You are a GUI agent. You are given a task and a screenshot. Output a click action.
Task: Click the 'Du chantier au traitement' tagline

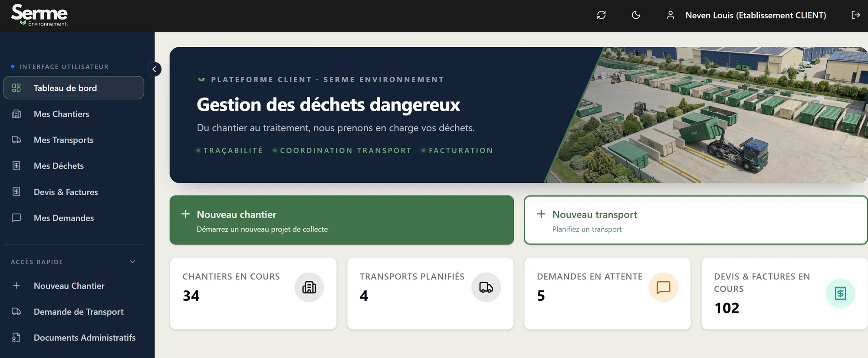pos(335,128)
